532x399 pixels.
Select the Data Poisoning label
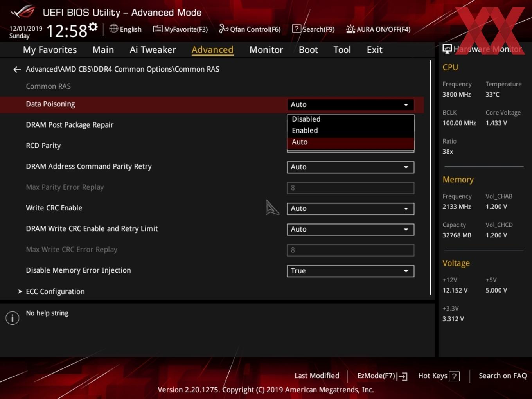pos(50,104)
